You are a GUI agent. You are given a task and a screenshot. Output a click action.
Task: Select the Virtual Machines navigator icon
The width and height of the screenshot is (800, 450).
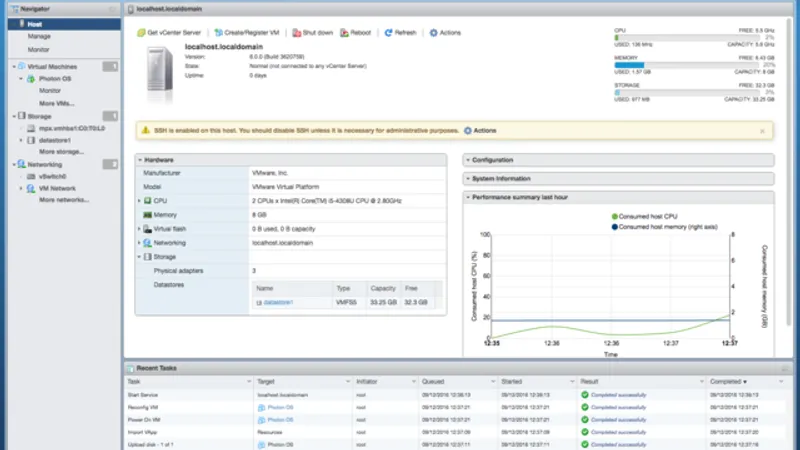(x=21, y=66)
